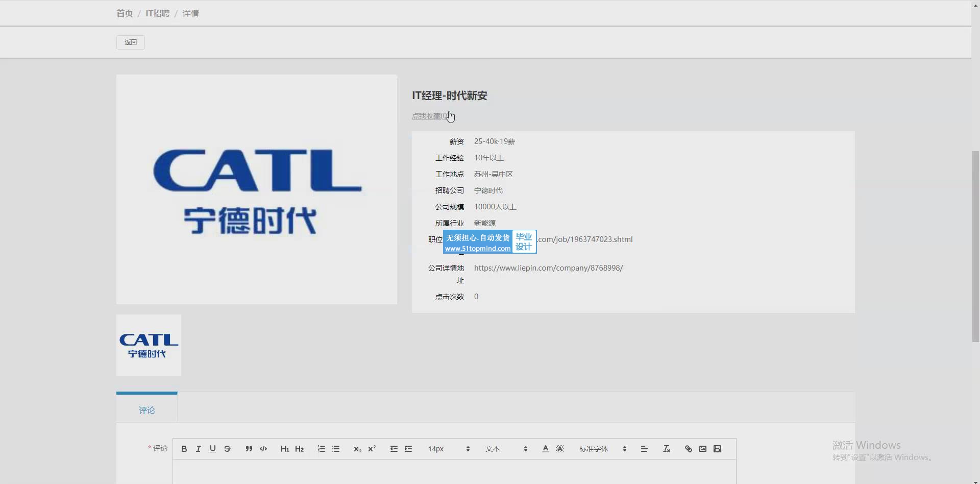
Task: Click the salary value 25-40k·19薪
Action: click(x=495, y=141)
